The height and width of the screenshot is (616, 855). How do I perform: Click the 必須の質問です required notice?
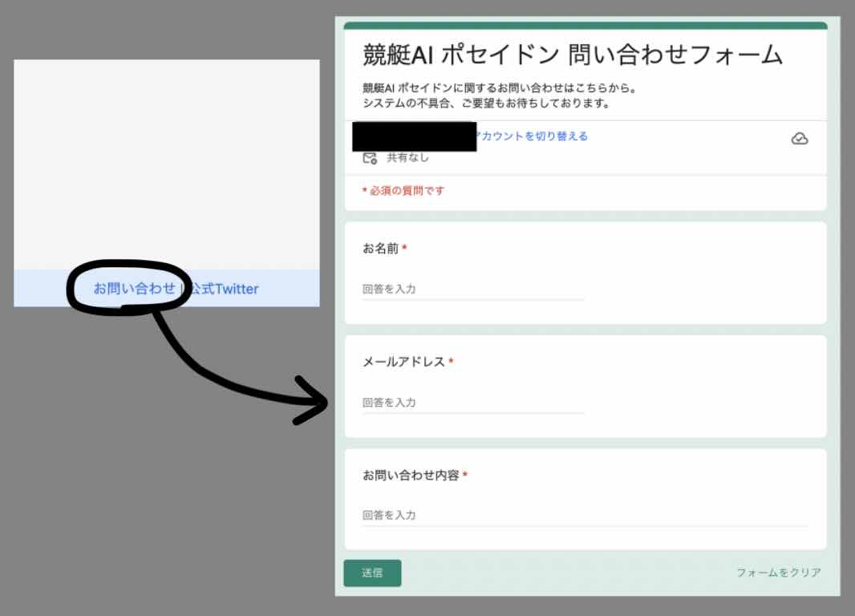tap(403, 192)
